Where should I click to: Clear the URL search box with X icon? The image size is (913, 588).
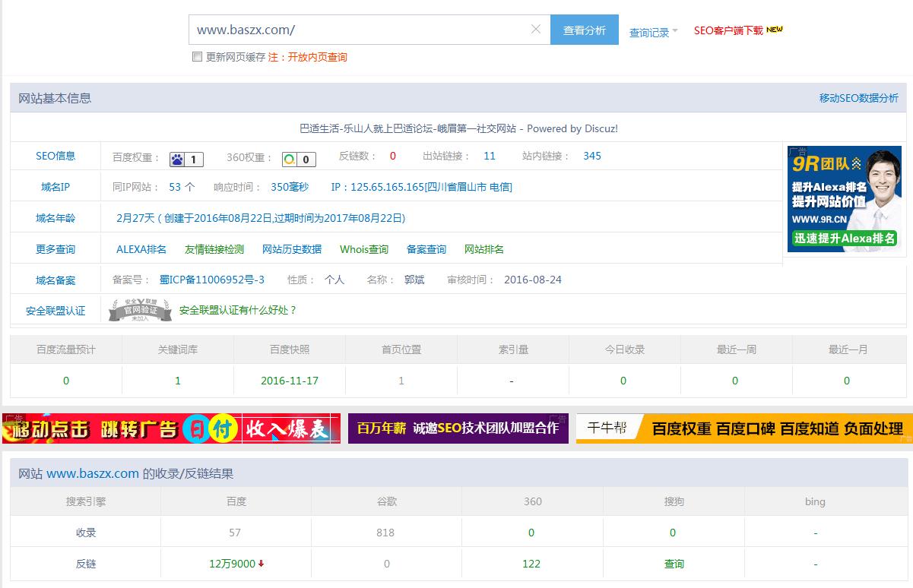coord(536,29)
